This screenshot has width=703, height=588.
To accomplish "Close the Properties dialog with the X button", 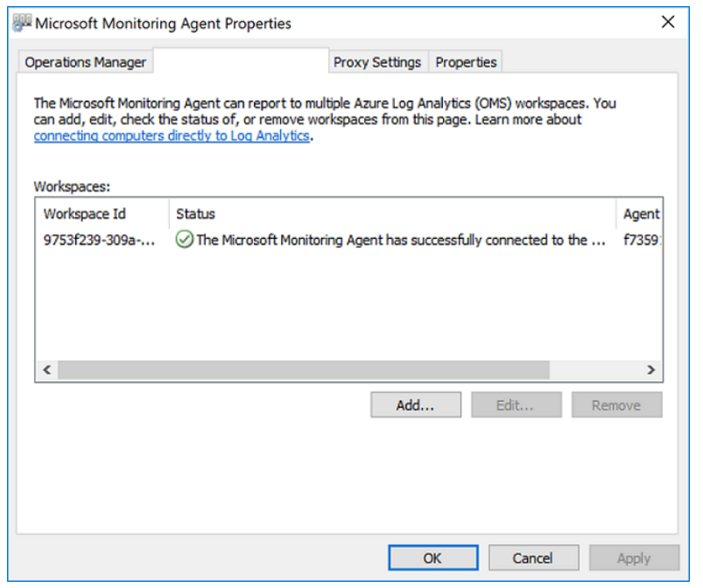I will click(668, 23).
